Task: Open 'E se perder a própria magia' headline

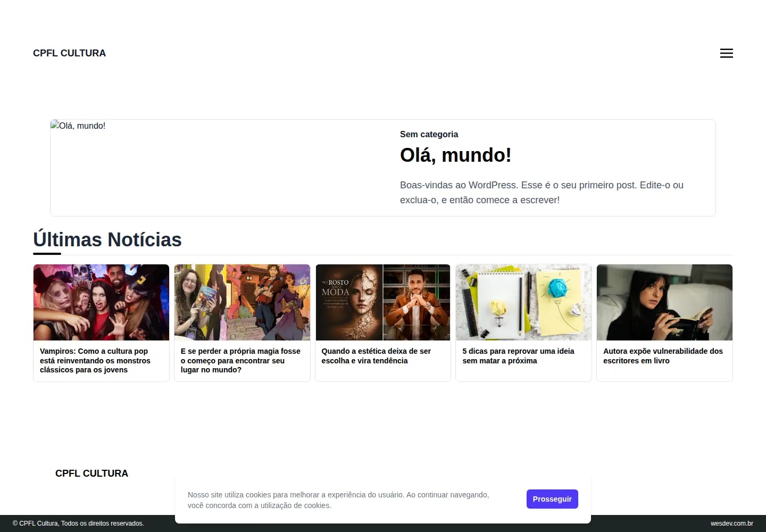Action: tap(240, 361)
